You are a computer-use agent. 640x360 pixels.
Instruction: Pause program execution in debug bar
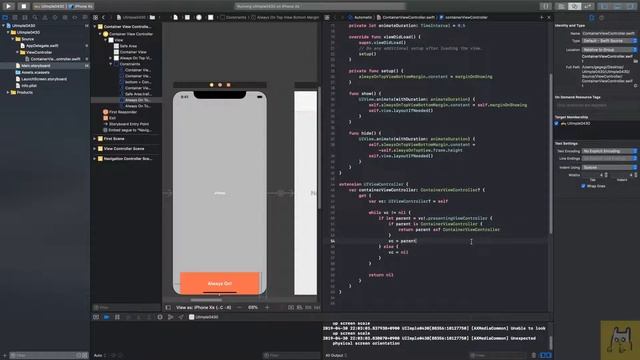pyautogui.click(x=117, y=317)
